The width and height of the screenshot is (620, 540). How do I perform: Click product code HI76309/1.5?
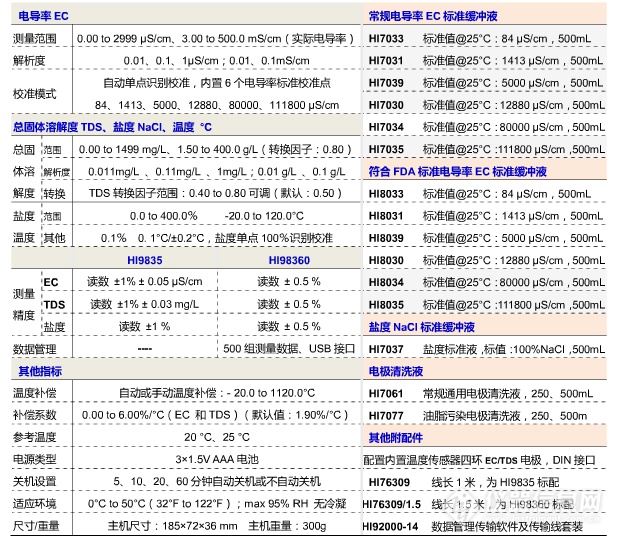pos(391,504)
